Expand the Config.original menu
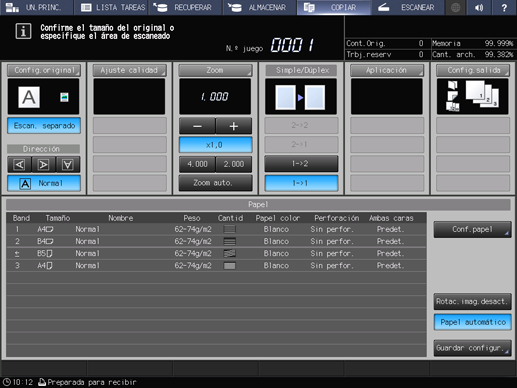Viewport: 517px width, 388px height. [44, 70]
